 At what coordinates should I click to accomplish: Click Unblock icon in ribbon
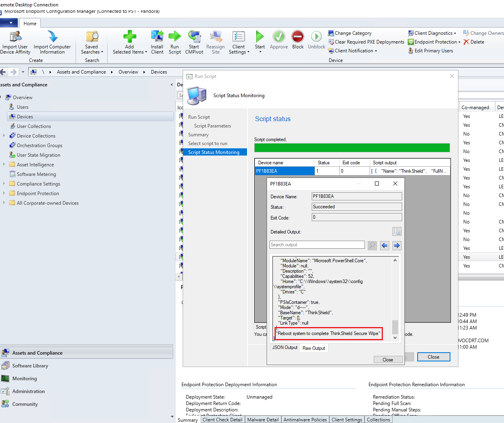coord(317,36)
